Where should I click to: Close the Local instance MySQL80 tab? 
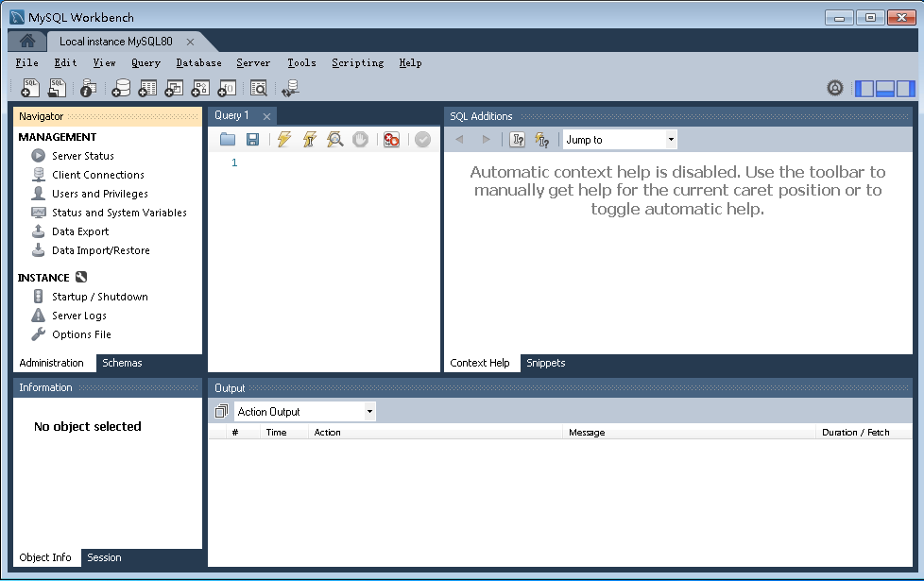click(x=190, y=42)
